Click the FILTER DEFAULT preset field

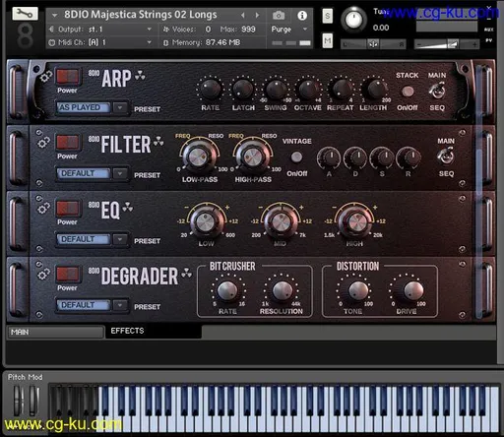(x=84, y=173)
